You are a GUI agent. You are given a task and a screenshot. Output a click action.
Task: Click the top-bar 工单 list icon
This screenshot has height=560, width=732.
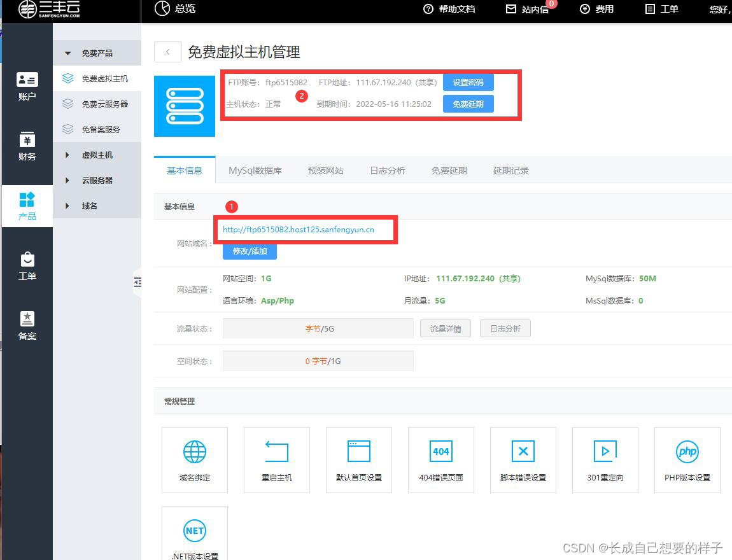point(650,9)
